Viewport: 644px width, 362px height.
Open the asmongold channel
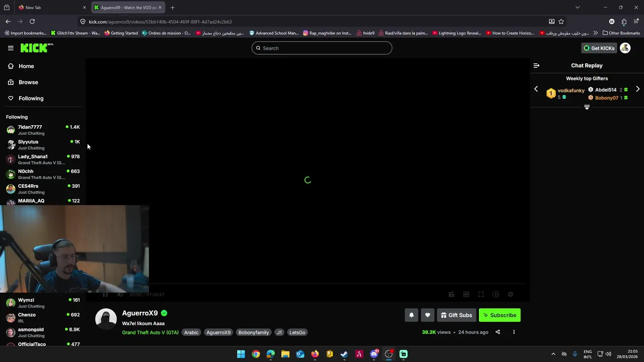click(x=43, y=332)
